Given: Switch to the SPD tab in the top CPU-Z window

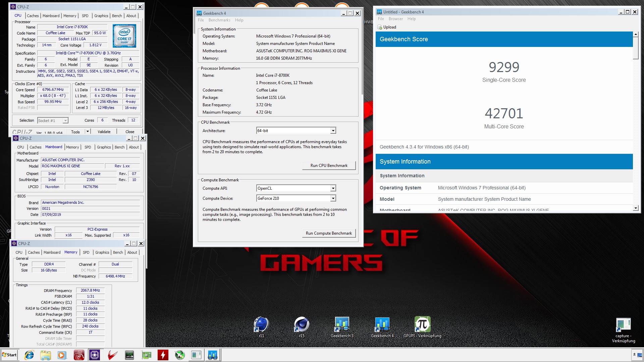Looking at the screenshot, I should pyautogui.click(x=85, y=16).
